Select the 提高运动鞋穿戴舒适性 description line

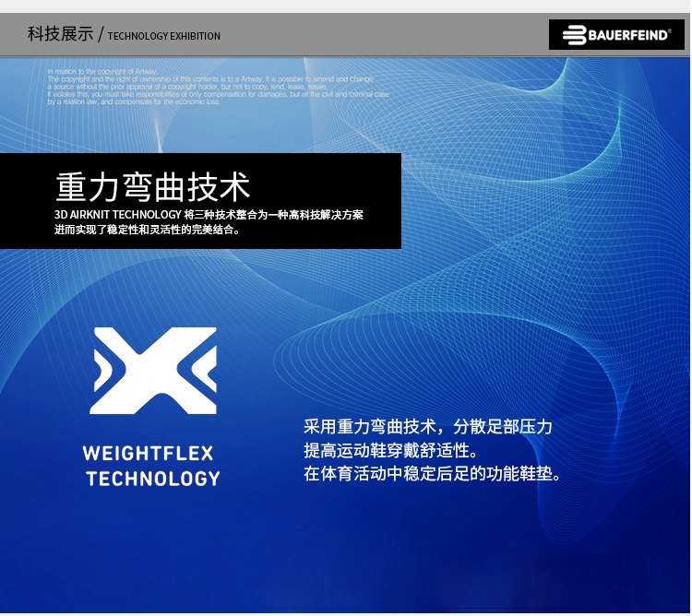coord(389,451)
